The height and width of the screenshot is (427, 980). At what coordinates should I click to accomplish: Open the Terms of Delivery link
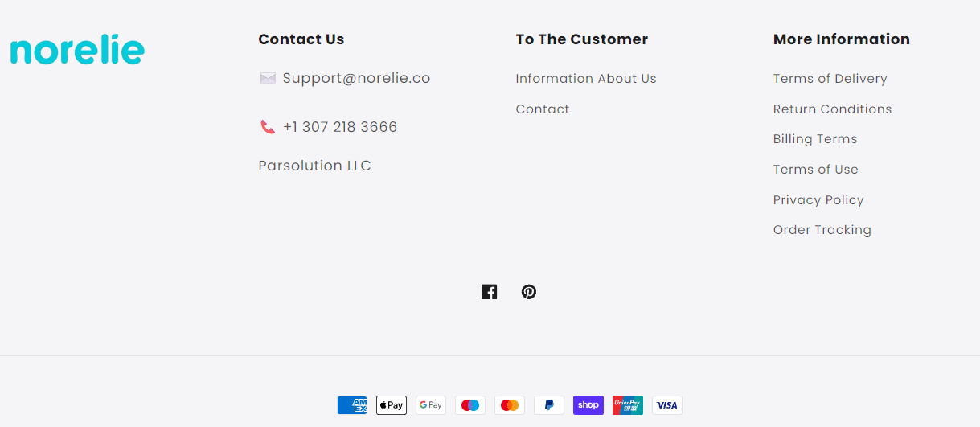pos(830,79)
